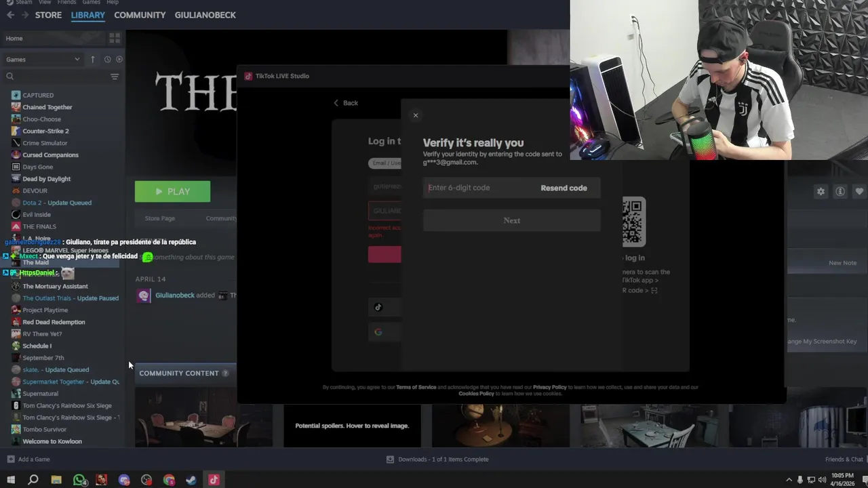Click Add a Game
868x488 pixels.
[28, 460]
